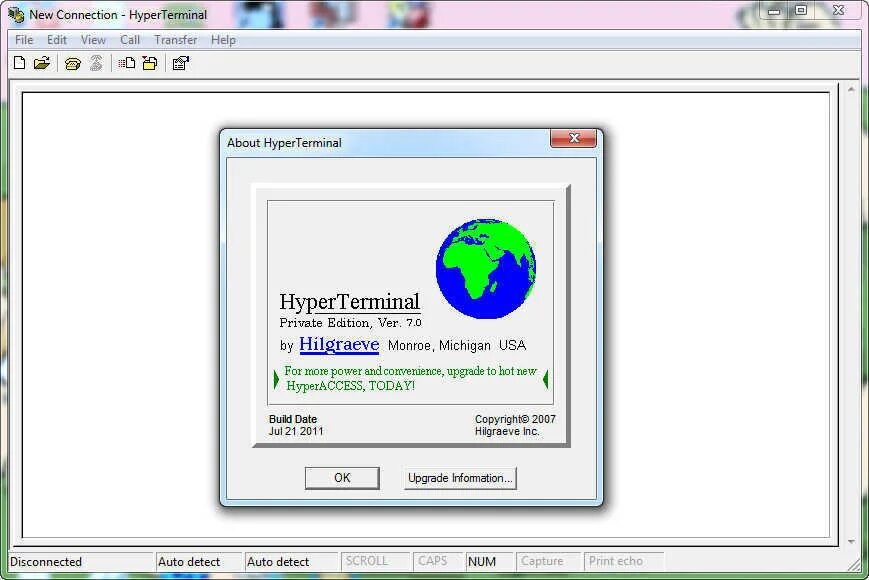
Task: Open the Edit menu
Action: pos(57,40)
